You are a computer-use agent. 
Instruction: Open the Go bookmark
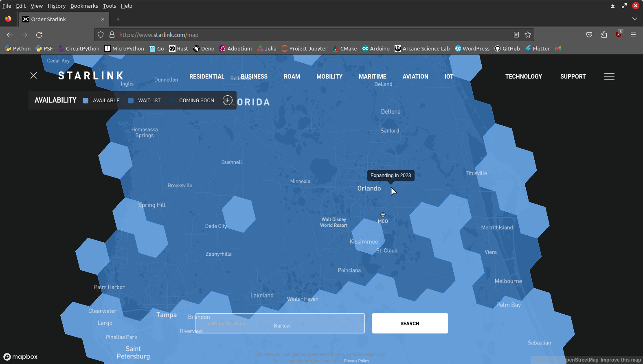(x=157, y=48)
